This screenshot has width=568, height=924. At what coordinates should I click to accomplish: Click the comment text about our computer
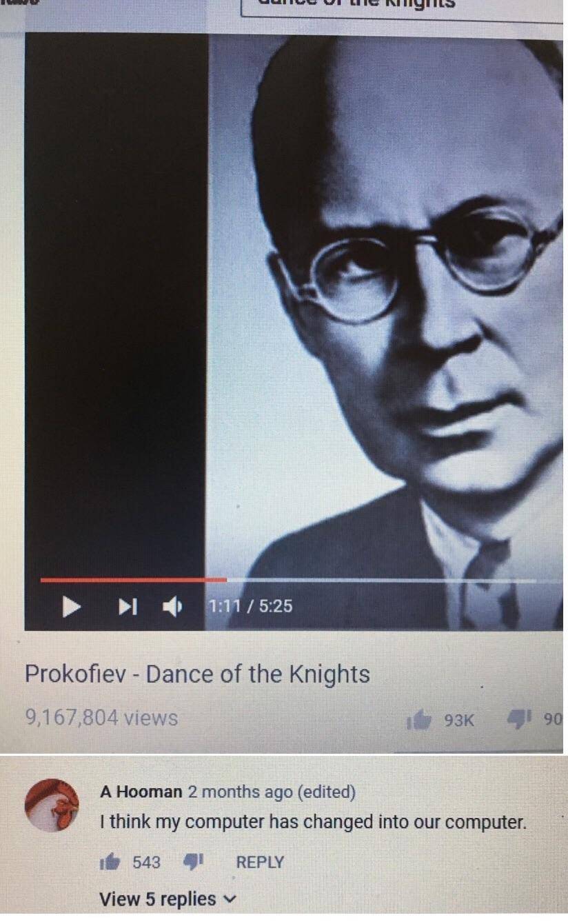click(x=313, y=823)
